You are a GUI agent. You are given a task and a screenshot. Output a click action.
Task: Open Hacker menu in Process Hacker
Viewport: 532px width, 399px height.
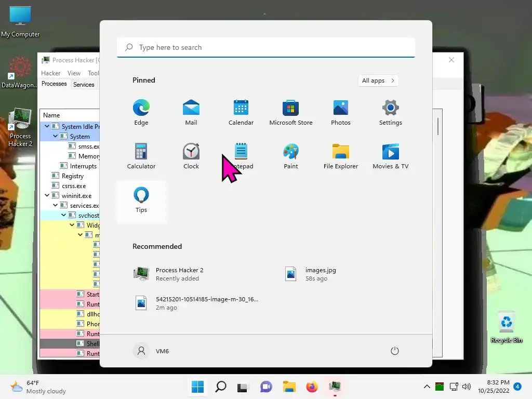[50, 73]
